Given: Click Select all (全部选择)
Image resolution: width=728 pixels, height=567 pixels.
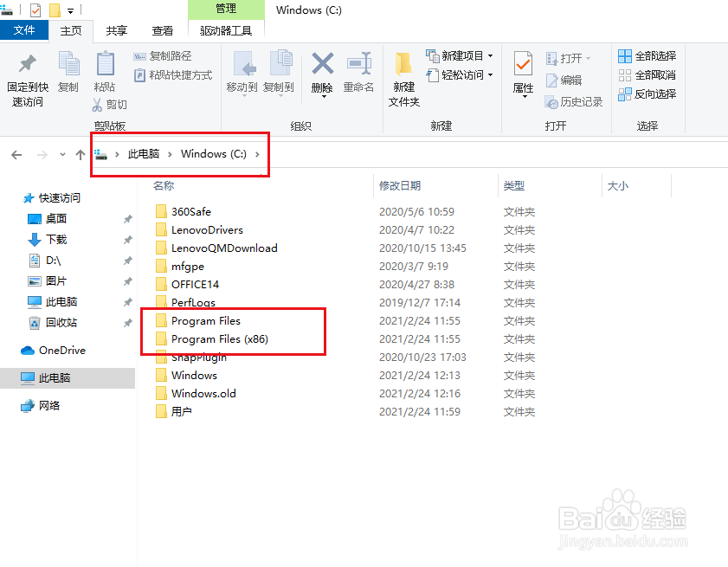Looking at the screenshot, I should [647, 56].
